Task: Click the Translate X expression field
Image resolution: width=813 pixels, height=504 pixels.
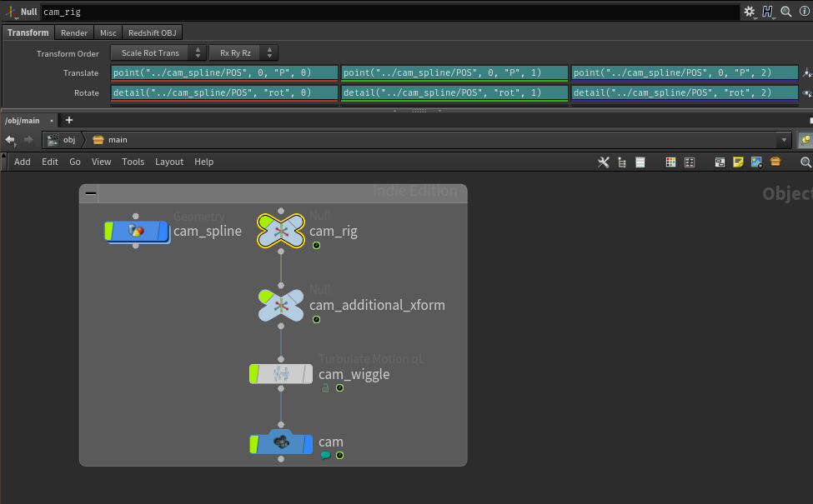Action: pyautogui.click(x=224, y=73)
